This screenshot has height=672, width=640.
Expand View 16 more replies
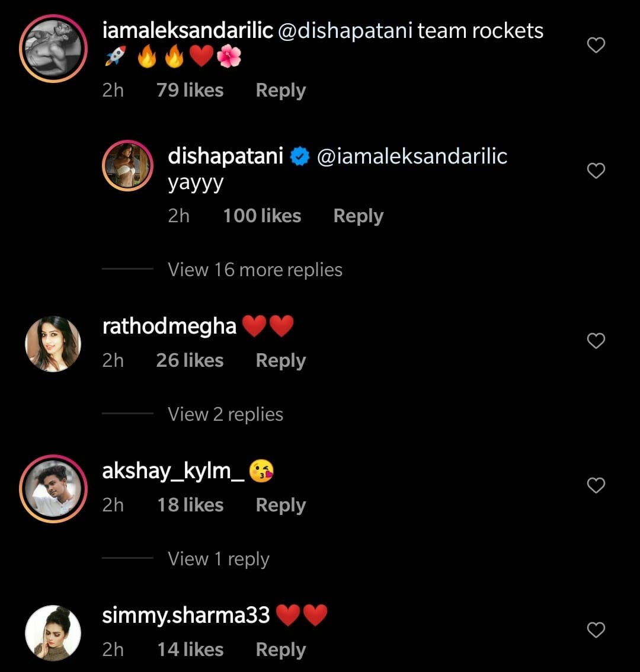[x=255, y=270]
